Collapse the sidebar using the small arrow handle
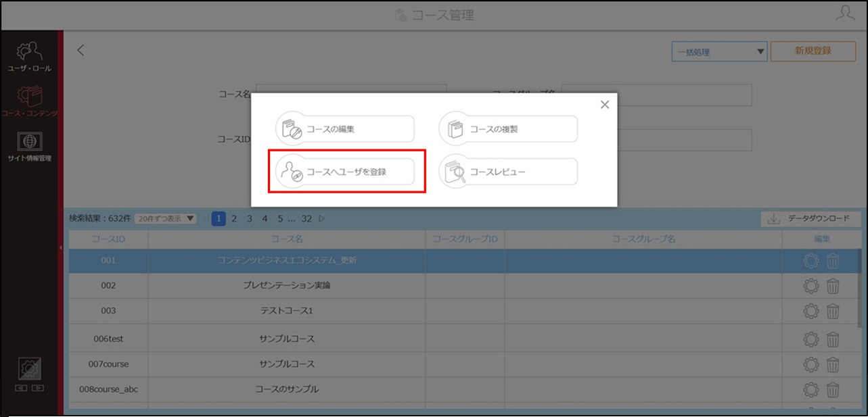The image size is (868, 417). click(x=60, y=248)
